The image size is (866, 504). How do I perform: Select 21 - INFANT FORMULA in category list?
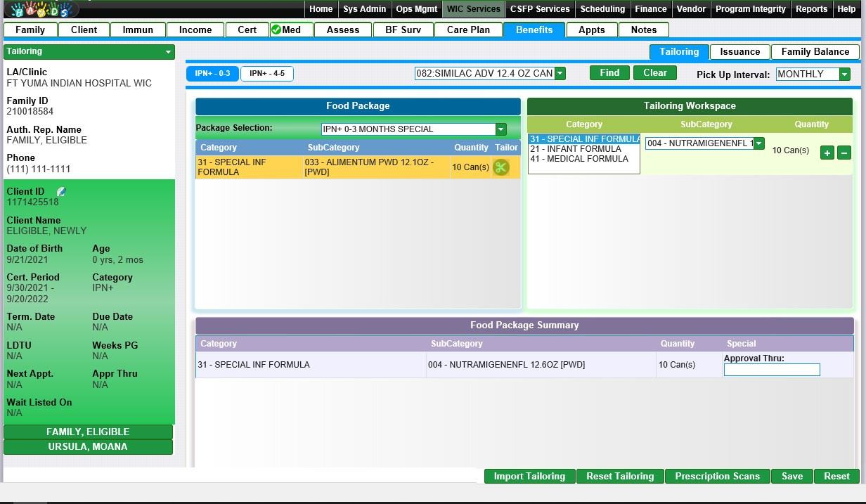coord(576,149)
